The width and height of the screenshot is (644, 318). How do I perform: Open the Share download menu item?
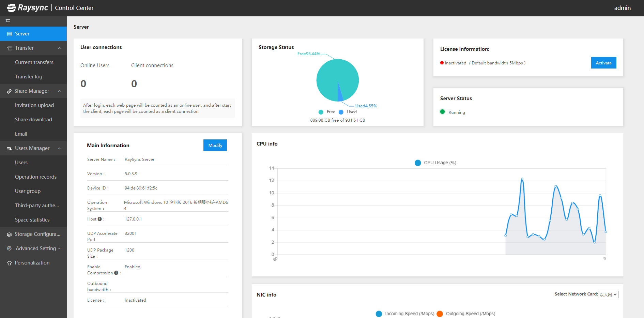(33, 120)
